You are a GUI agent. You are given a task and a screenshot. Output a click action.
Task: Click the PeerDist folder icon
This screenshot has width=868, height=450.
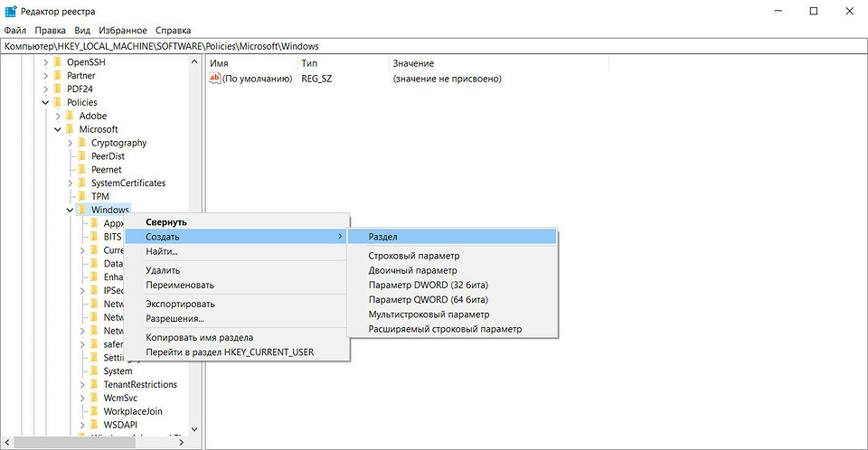click(82, 156)
